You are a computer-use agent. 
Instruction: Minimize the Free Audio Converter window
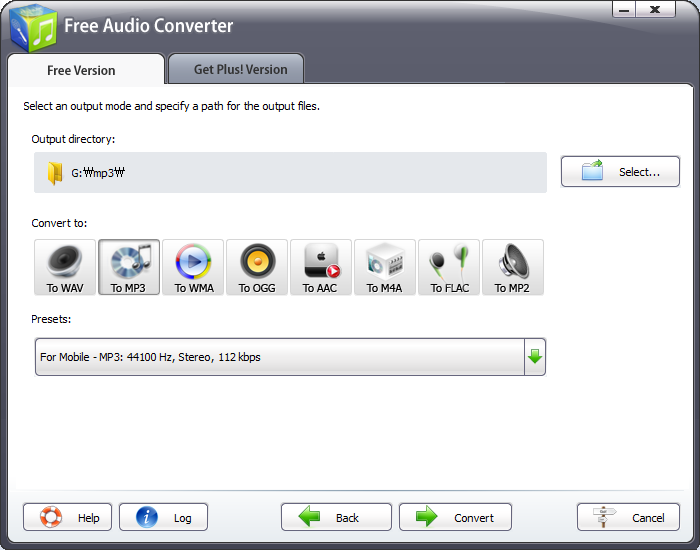pos(624,9)
